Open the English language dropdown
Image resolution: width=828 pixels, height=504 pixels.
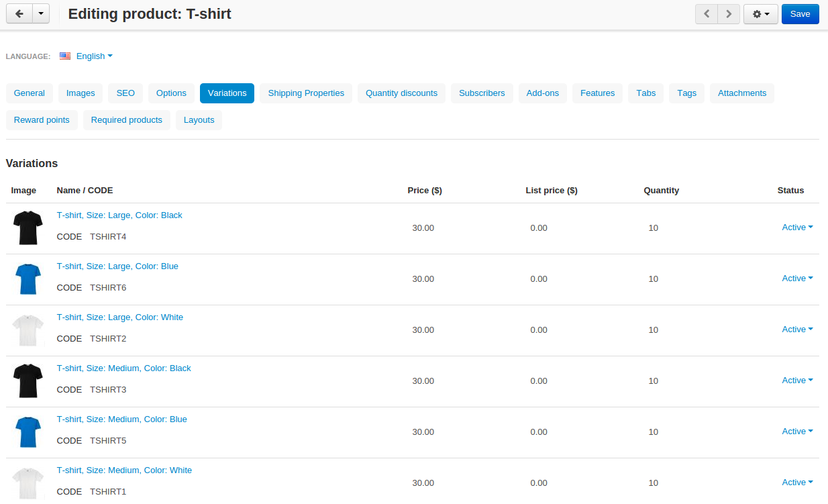(x=95, y=56)
